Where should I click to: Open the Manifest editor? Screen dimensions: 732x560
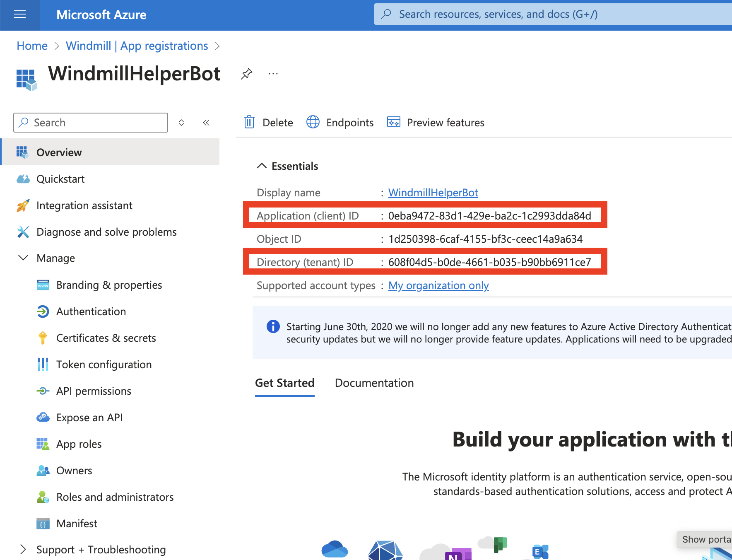click(77, 523)
